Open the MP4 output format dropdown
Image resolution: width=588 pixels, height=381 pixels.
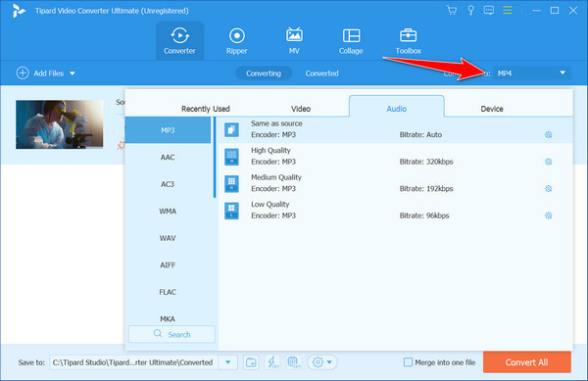pyautogui.click(x=532, y=73)
